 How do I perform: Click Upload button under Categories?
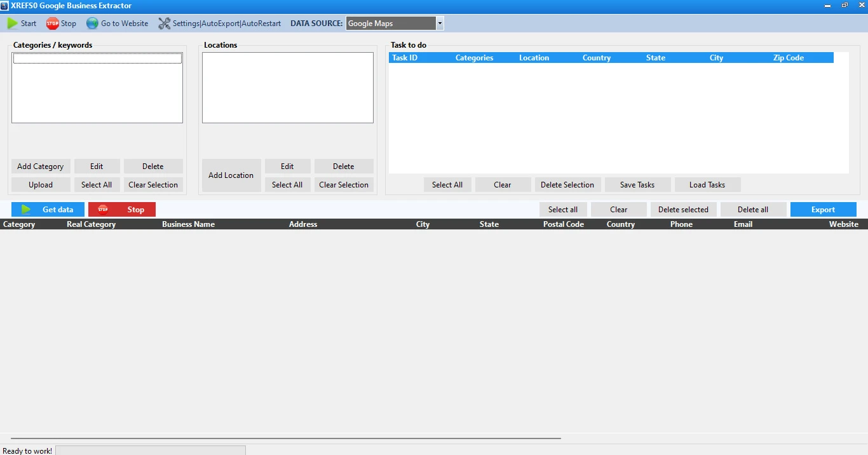[x=41, y=185]
